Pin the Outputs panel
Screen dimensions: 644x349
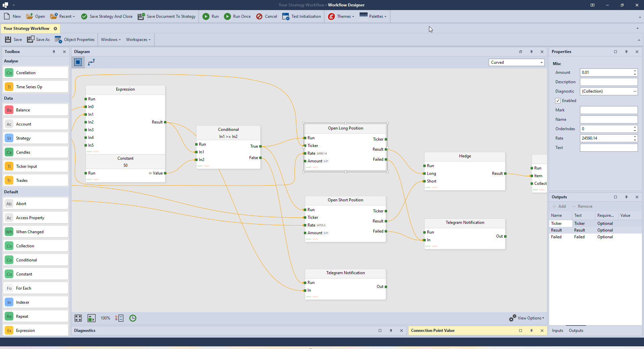coord(626,197)
